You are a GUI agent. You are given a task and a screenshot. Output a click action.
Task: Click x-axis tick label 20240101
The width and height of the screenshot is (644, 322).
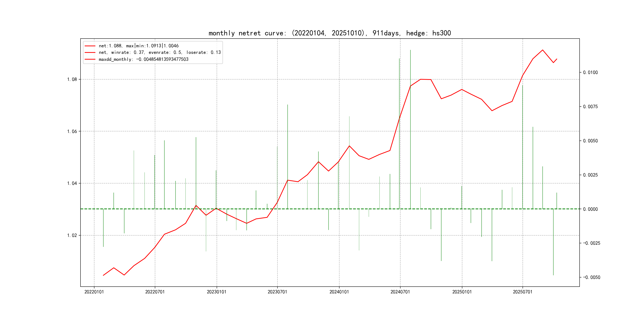tap(339, 292)
